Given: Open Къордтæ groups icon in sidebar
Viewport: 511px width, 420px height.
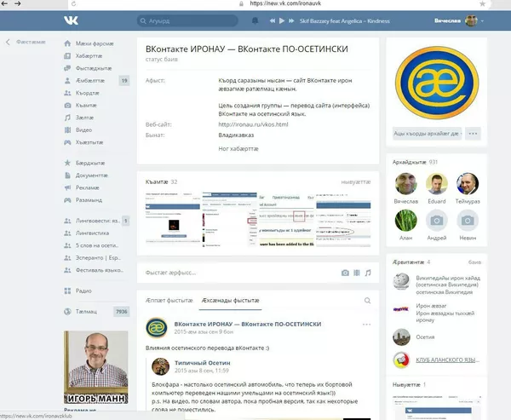Looking at the screenshot, I should (67, 93).
